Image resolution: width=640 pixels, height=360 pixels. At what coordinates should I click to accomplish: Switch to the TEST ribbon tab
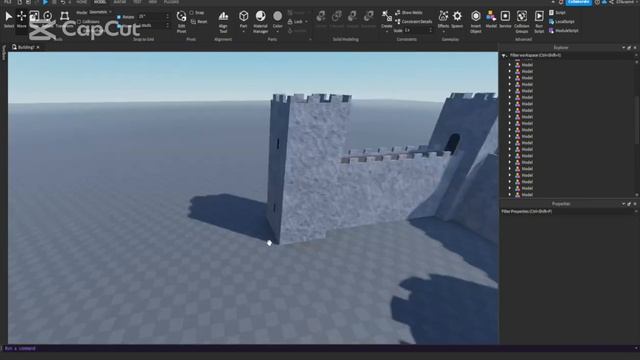click(x=137, y=2)
